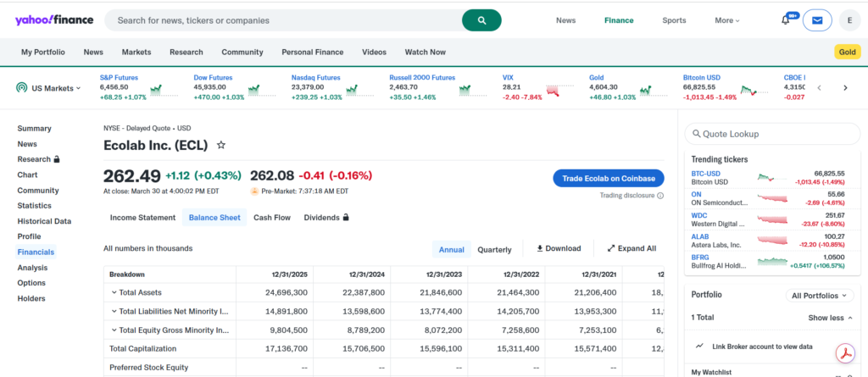Viewport: 868px width, 377px height.
Task: Select Historical Data in the sidebar
Action: tap(44, 221)
